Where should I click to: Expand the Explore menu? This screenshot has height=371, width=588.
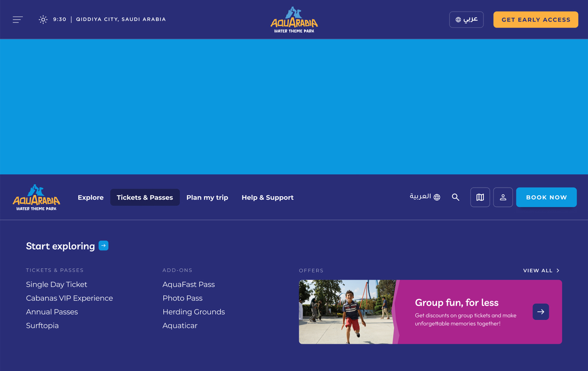pos(91,197)
